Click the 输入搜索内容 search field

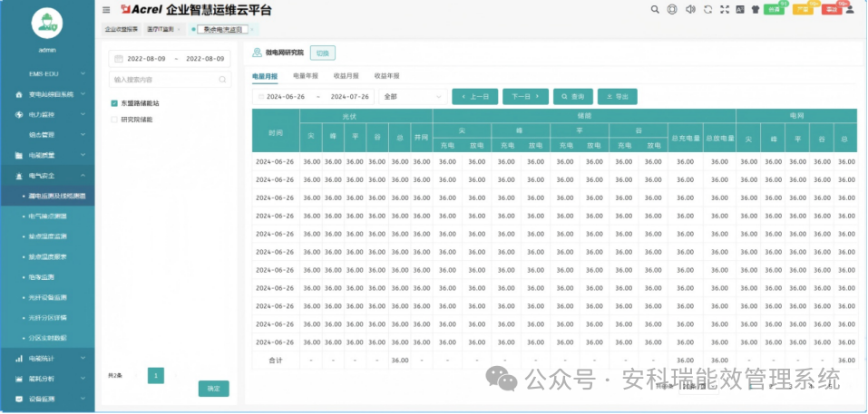click(x=170, y=80)
